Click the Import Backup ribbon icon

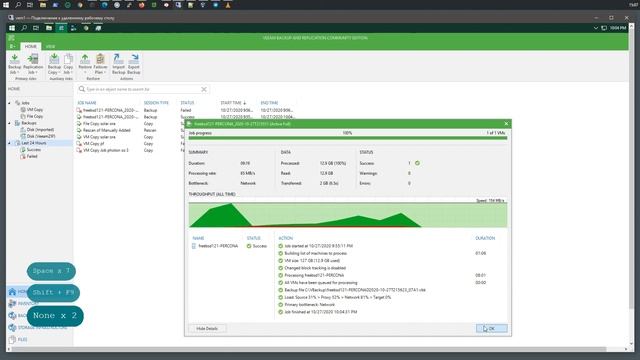[118, 64]
